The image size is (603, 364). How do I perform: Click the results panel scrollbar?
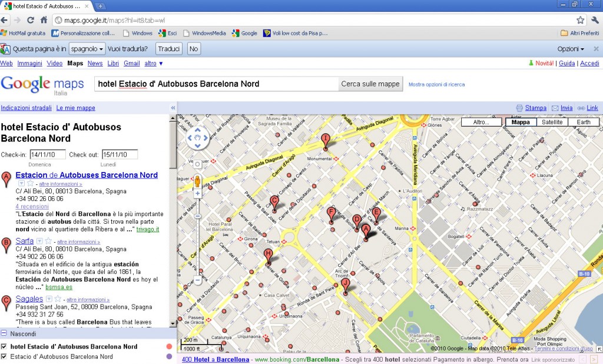[173, 221]
